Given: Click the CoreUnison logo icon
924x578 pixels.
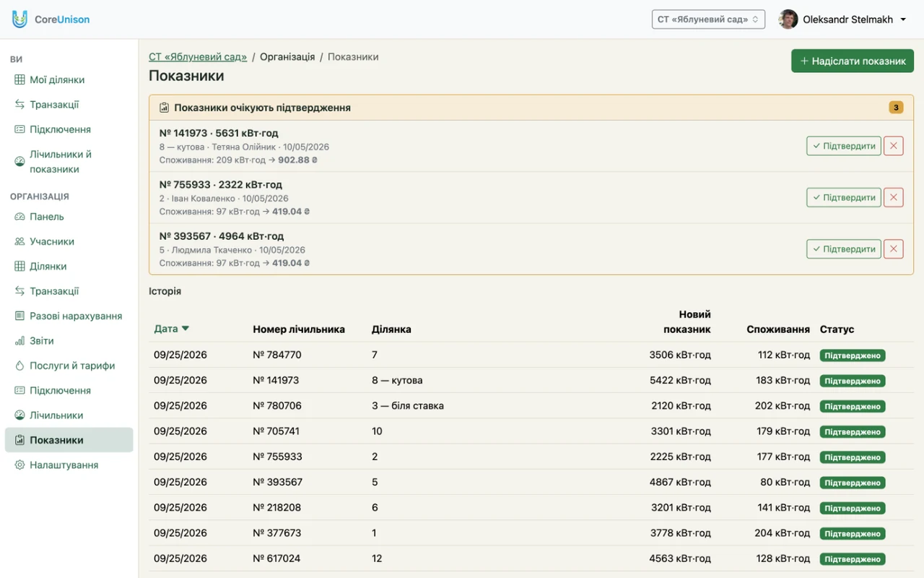Looking at the screenshot, I should pos(19,20).
